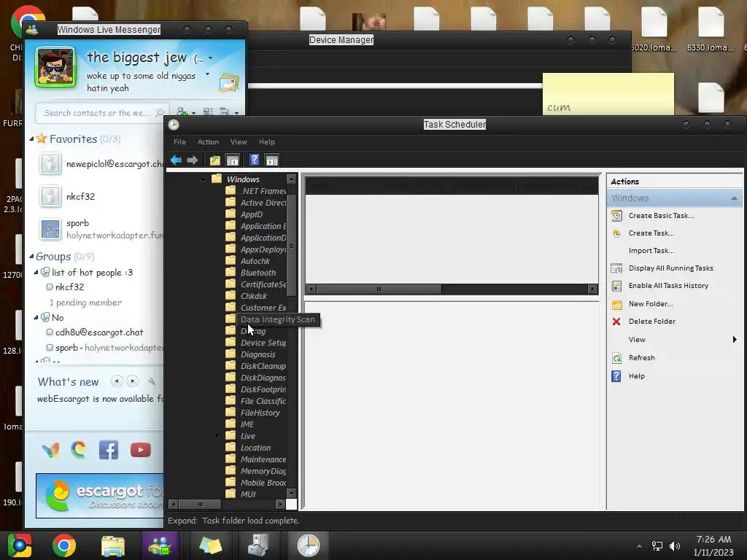The height and width of the screenshot is (560, 747).
Task: Select the Autochk folder in the tree
Action: tap(255, 262)
